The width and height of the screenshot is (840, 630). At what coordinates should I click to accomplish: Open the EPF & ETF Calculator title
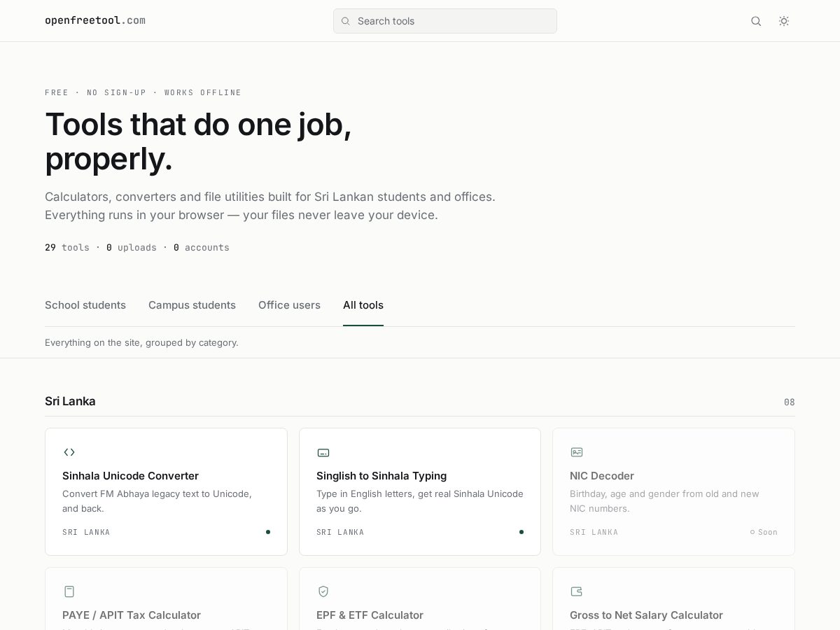[370, 615]
